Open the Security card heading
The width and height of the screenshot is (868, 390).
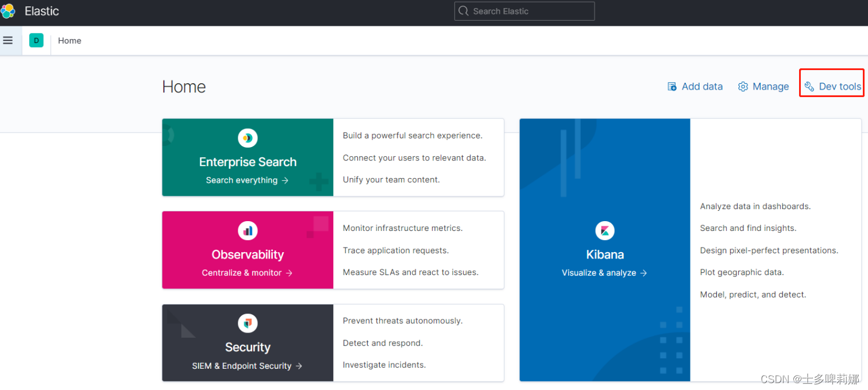(248, 347)
